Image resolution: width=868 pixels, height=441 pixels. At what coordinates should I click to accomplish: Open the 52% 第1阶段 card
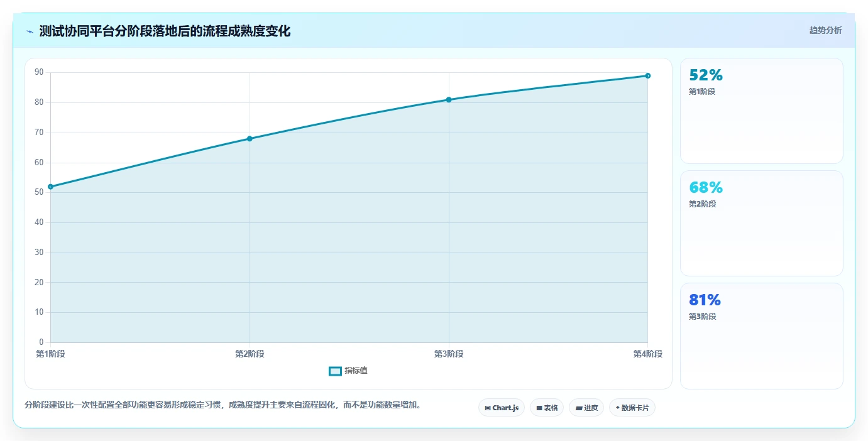(x=762, y=111)
